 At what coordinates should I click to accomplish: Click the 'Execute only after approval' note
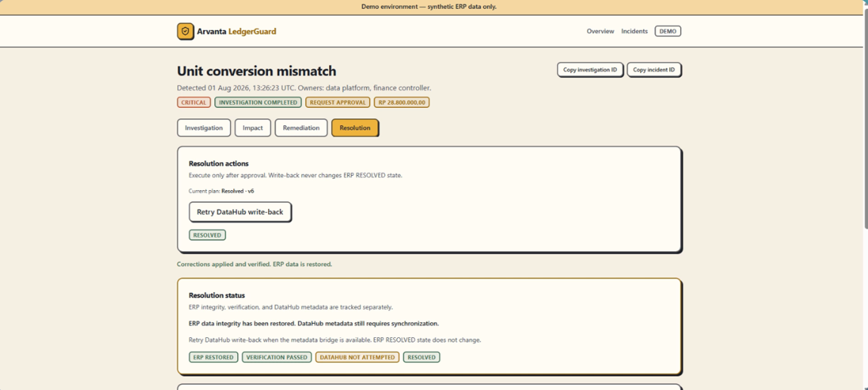295,175
